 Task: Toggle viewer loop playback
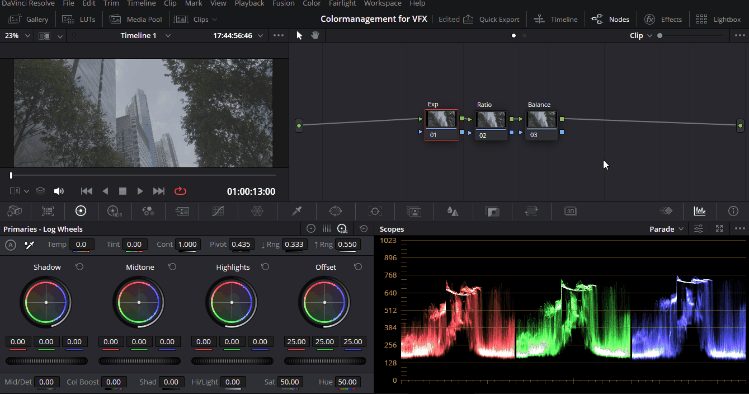point(180,191)
